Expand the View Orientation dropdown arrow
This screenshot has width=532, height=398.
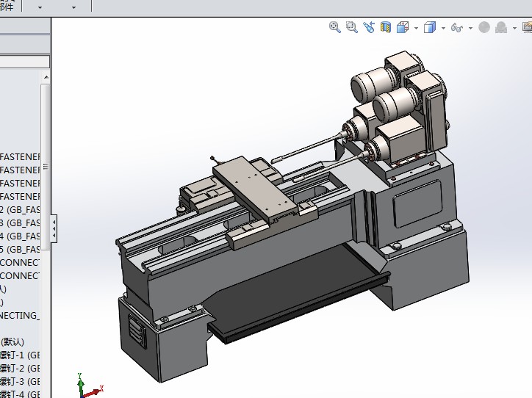tap(417, 28)
